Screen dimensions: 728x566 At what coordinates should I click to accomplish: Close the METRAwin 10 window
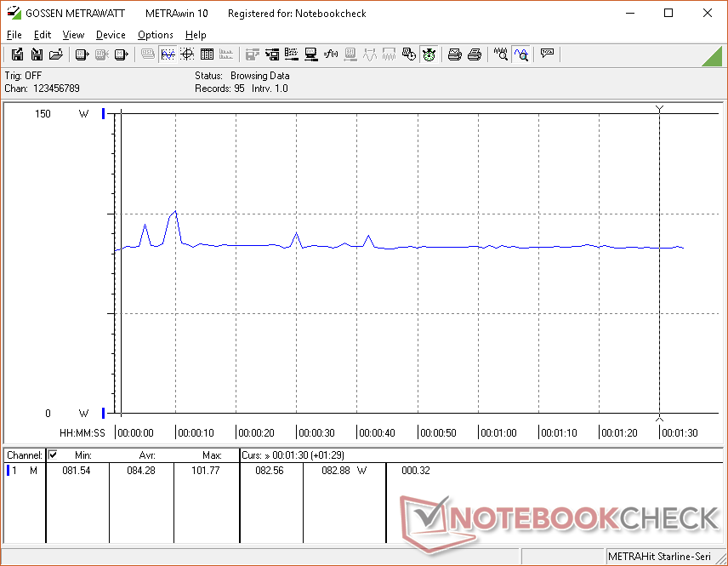[x=707, y=13]
